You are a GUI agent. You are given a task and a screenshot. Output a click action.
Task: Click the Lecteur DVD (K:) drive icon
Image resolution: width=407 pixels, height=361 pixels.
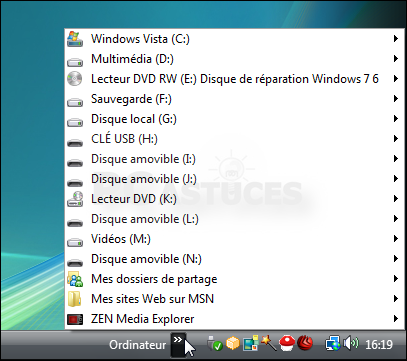coord(75,199)
